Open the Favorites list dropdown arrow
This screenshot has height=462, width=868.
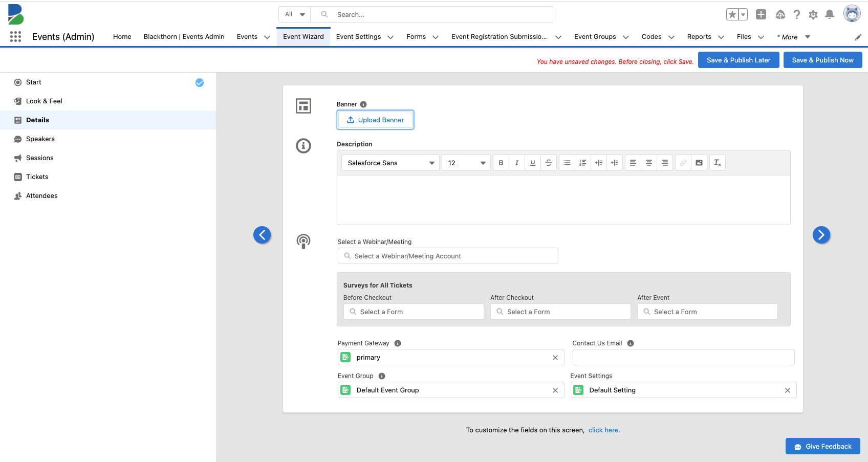pyautogui.click(x=743, y=14)
